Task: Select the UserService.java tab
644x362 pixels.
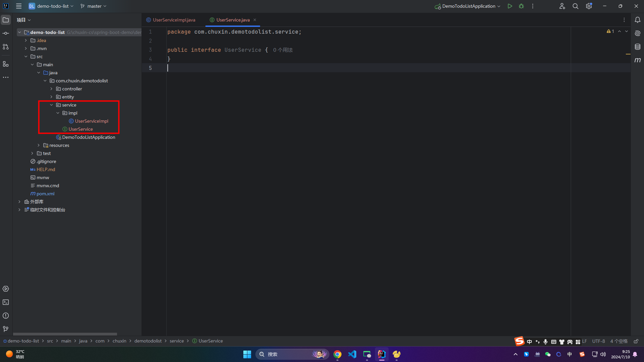Action: click(x=233, y=20)
